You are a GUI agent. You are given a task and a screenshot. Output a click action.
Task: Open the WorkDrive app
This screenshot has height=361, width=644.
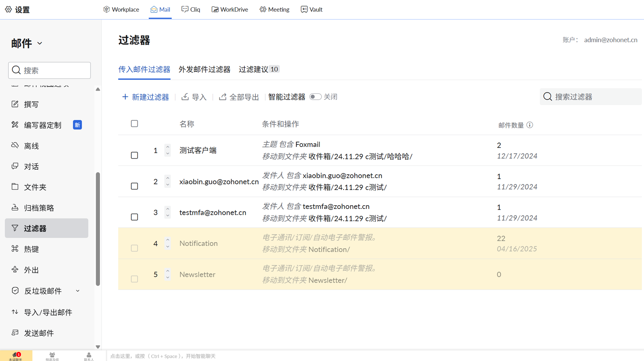coord(230,9)
